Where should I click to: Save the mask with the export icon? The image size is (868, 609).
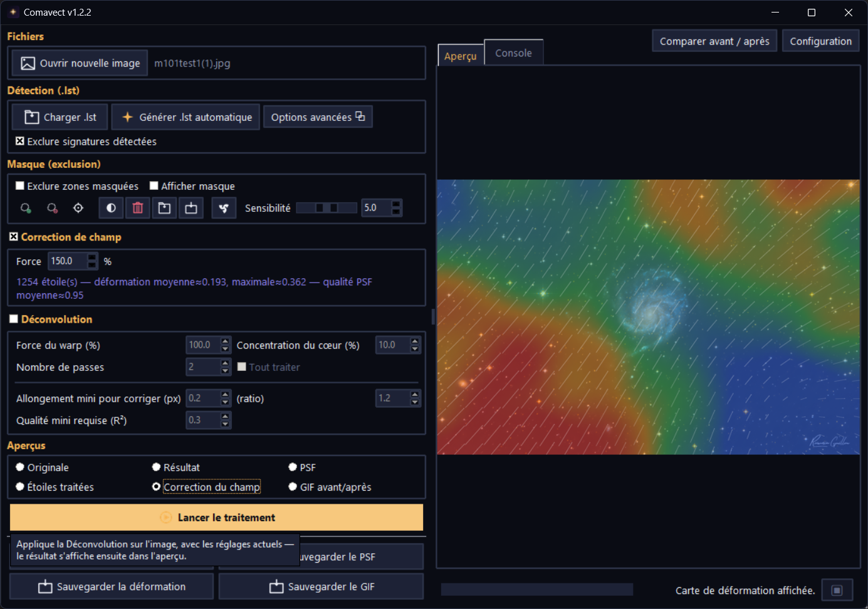tap(191, 208)
